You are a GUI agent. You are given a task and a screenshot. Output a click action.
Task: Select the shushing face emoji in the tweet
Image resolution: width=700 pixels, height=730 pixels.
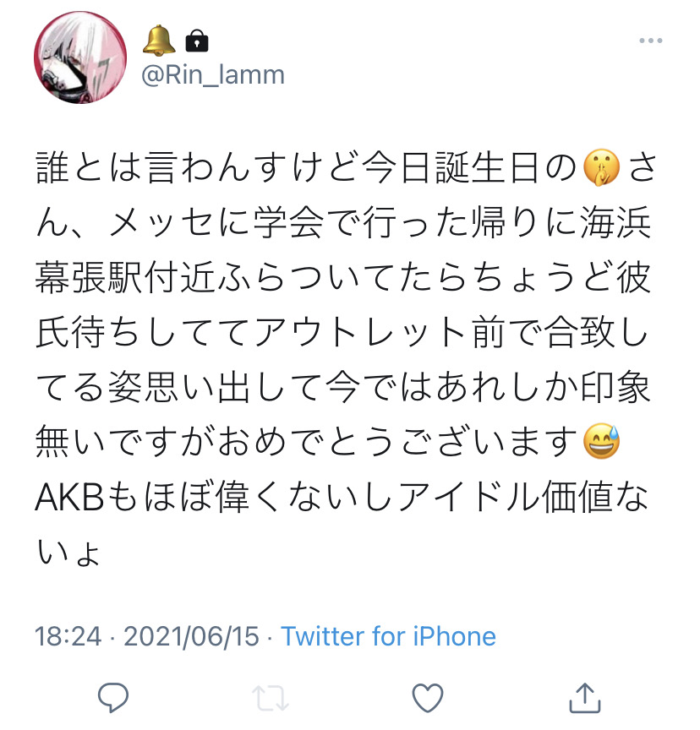[x=601, y=168]
